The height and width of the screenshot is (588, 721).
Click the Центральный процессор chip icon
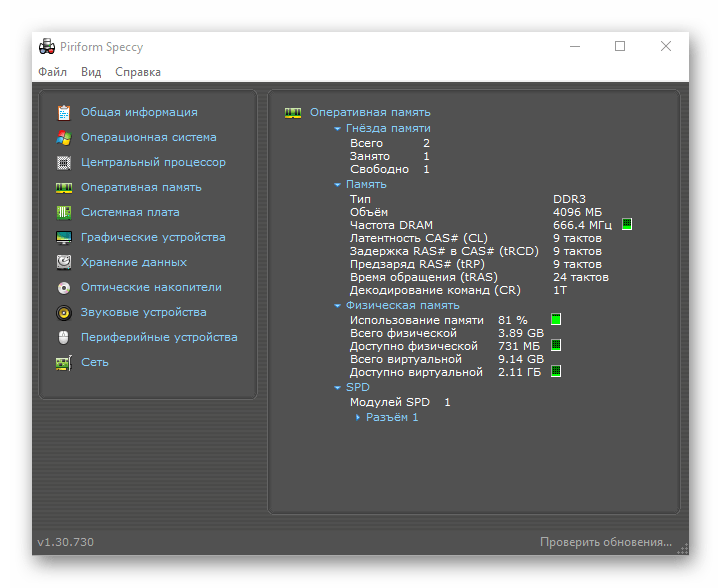tap(64, 162)
